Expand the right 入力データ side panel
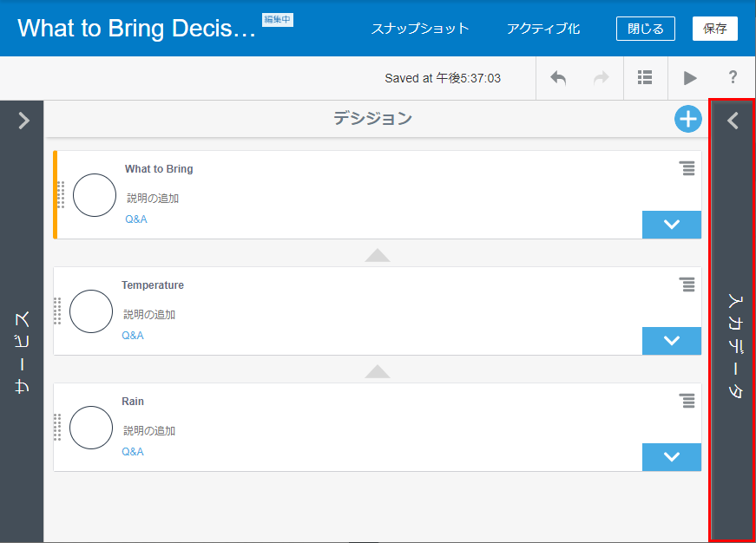 [x=733, y=121]
